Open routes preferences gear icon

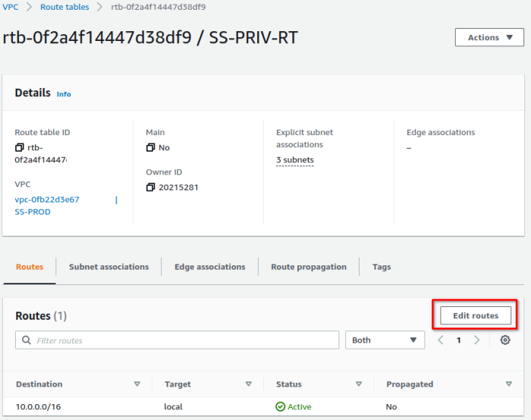pyautogui.click(x=505, y=340)
